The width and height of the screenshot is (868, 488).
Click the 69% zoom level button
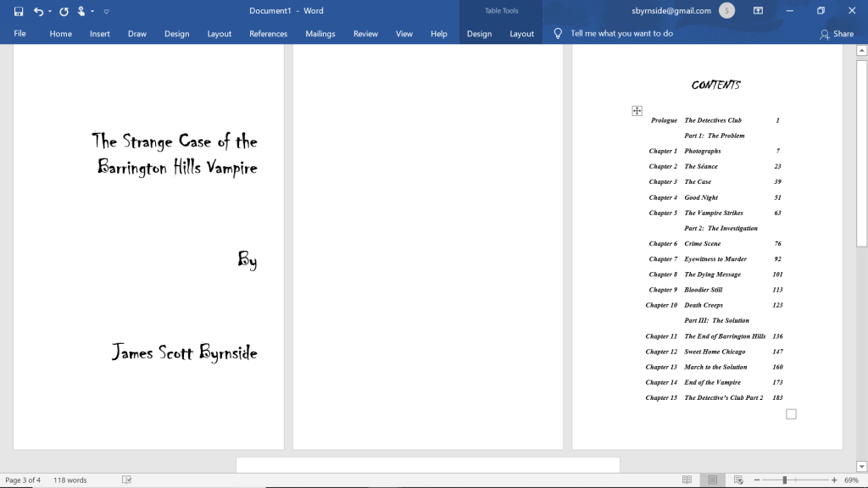(x=852, y=480)
